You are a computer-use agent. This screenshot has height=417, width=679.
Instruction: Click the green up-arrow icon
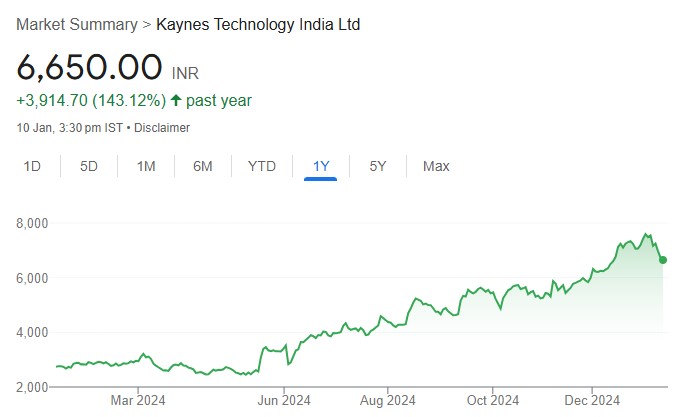click(x=177, y=100)
